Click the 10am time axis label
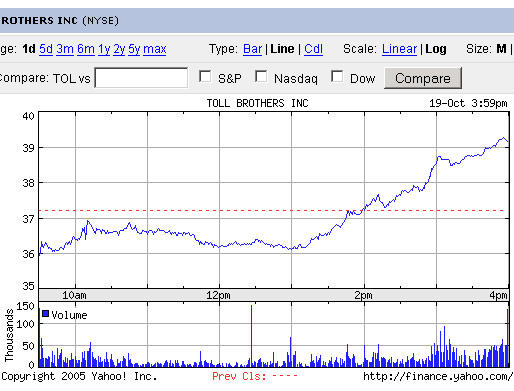Viewport: 514px width, 391px height. coord(74,295)
